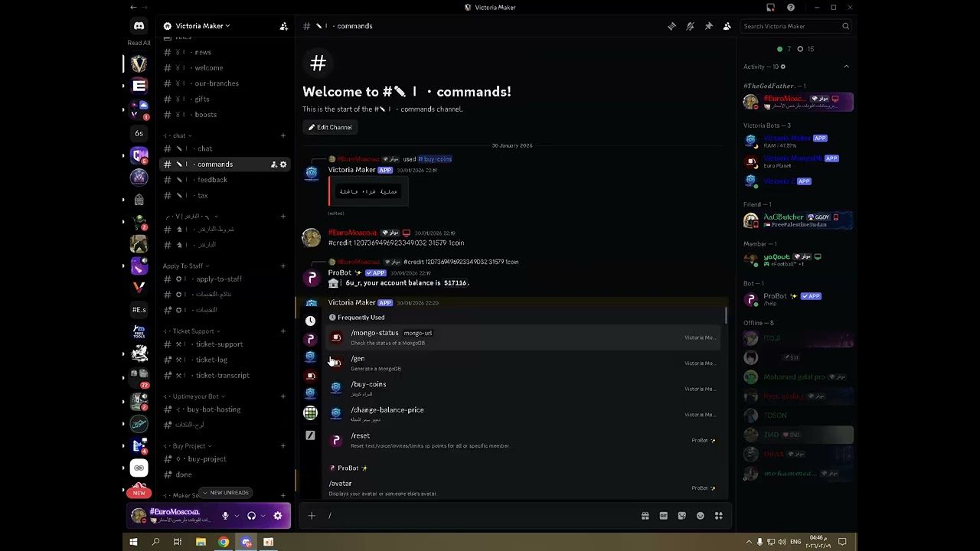Select the /gen command
The height and width of the screenshot is (551, 980).
click(523, 363)
